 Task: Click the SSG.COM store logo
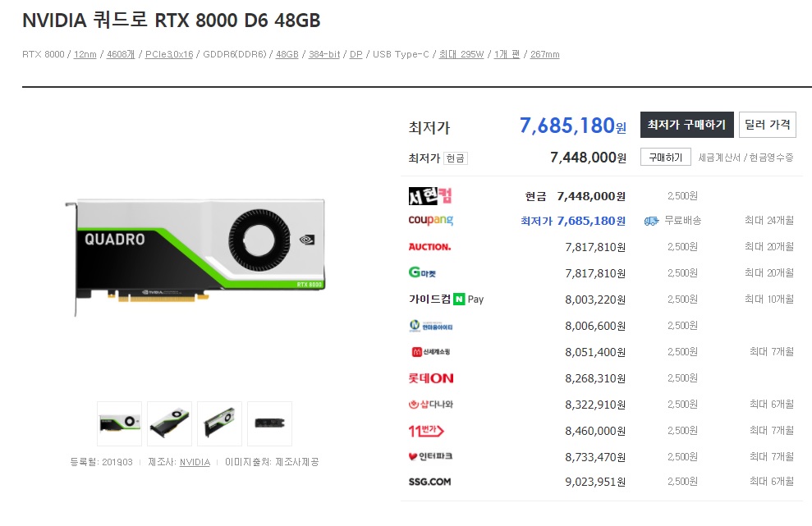point(429,482)
